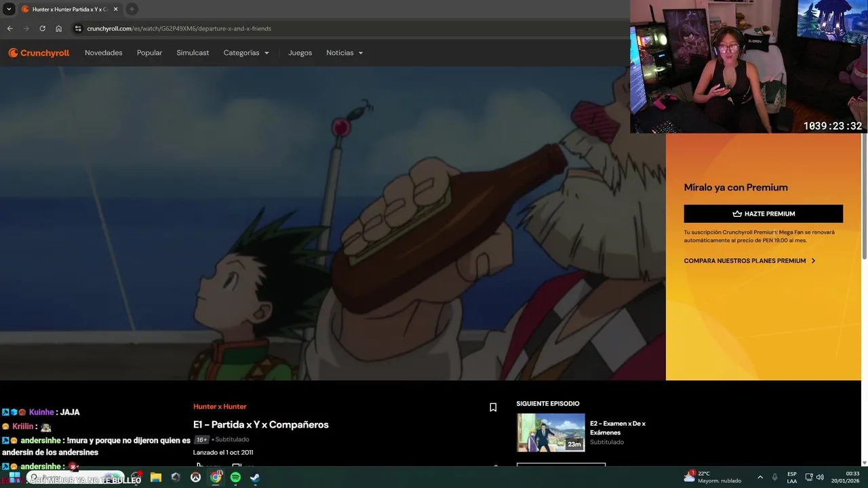Screen dimensions: 868x488
Task: Switch to Chrome in the taskbar
Action: point(216,477)
